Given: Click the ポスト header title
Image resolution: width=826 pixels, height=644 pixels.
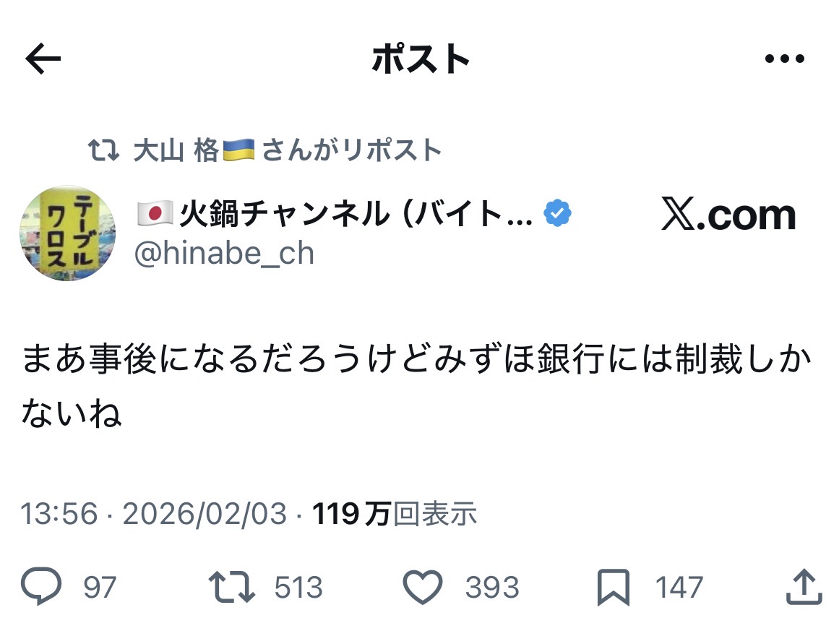Looking at the screenshot, I should (421, 59).
